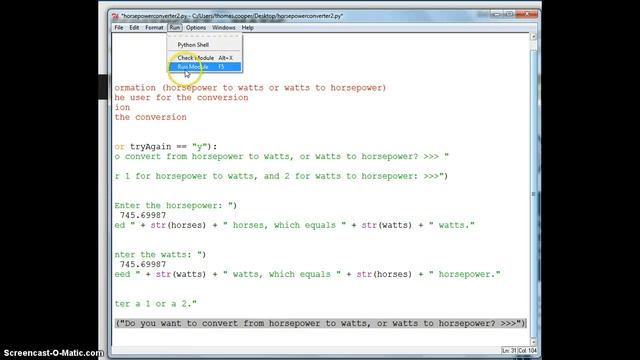Click the 'horses, which equals' print line
Image resolution: width=640 pixels, height=360 pixels.
click(x=294, y=225)
